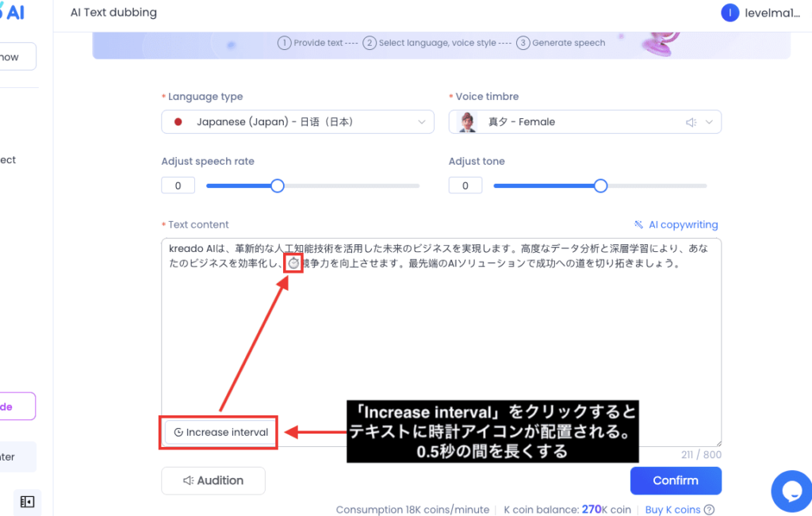Open the levelmal... user account menu
Screen dimensions: 812x516
tap(760, 13)
